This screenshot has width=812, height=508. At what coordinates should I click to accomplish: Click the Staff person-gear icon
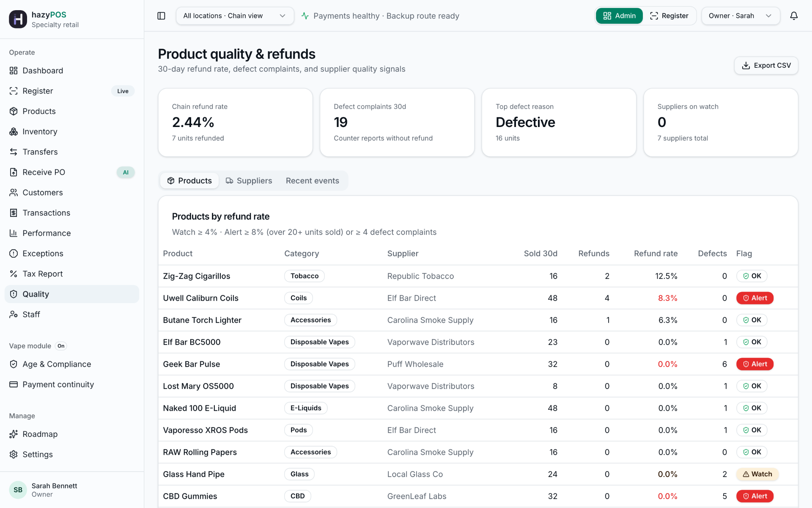pyautogui.click(x=14, y=315)
